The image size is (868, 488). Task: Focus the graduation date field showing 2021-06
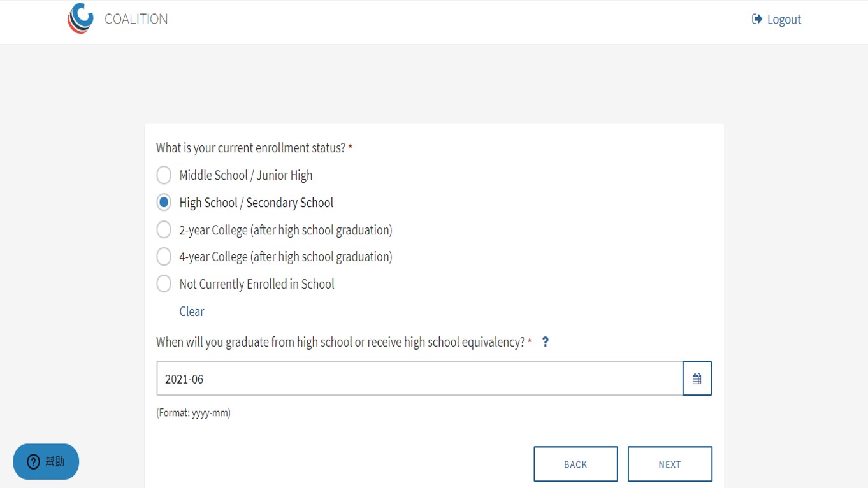pos(419,379)
